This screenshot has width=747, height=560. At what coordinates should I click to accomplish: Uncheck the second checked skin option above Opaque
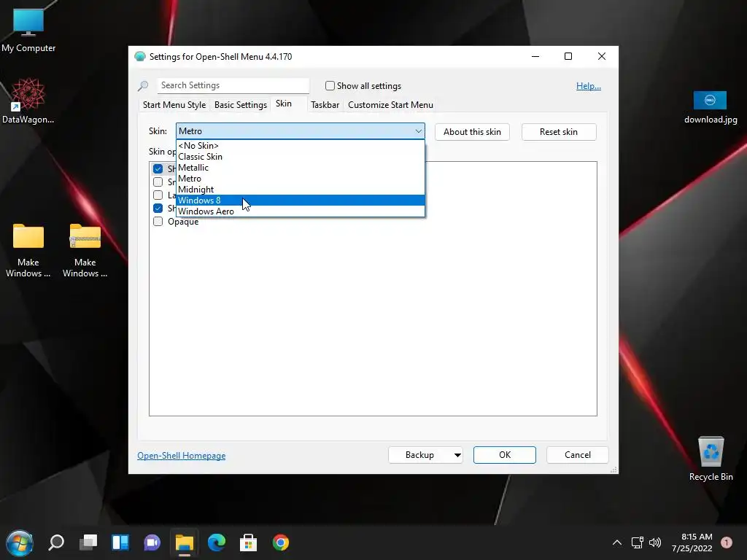(158, 208)
